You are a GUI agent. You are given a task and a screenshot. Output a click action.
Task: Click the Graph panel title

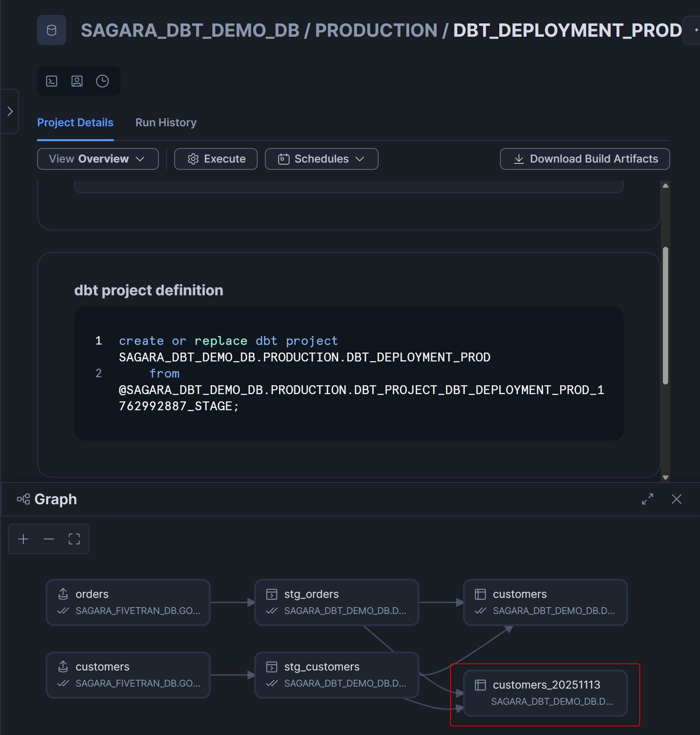pos(56,499)
